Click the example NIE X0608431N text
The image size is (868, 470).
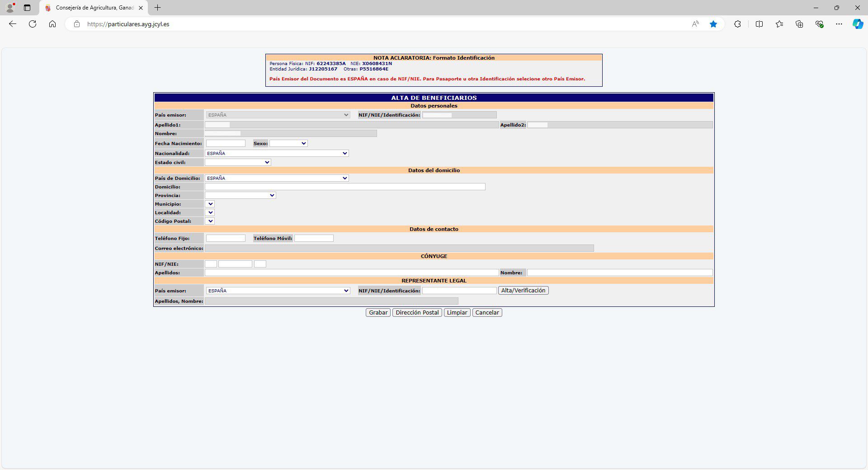pyautogui.click(x=377, y=64)
